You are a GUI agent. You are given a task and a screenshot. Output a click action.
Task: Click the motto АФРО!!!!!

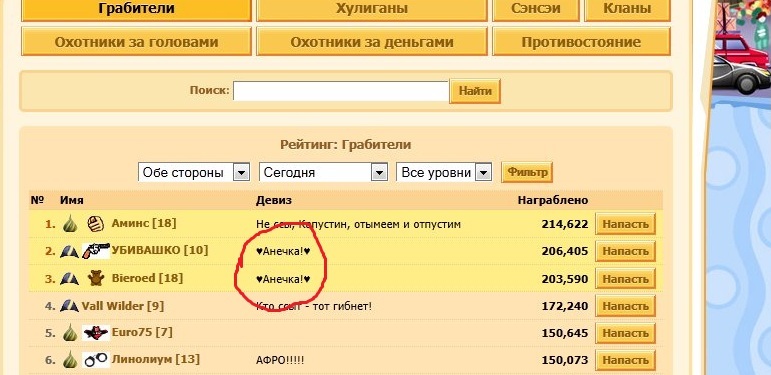(280, 360)
